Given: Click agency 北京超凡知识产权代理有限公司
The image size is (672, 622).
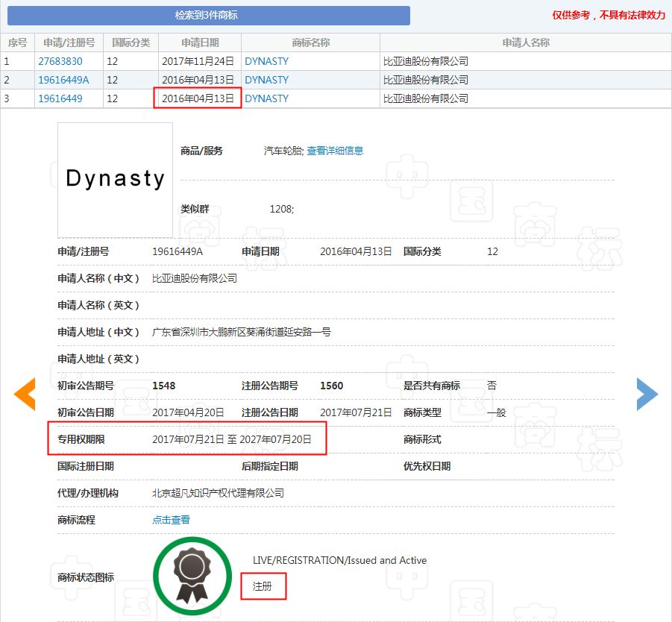Looking at the screenshot, I should 218,493.
